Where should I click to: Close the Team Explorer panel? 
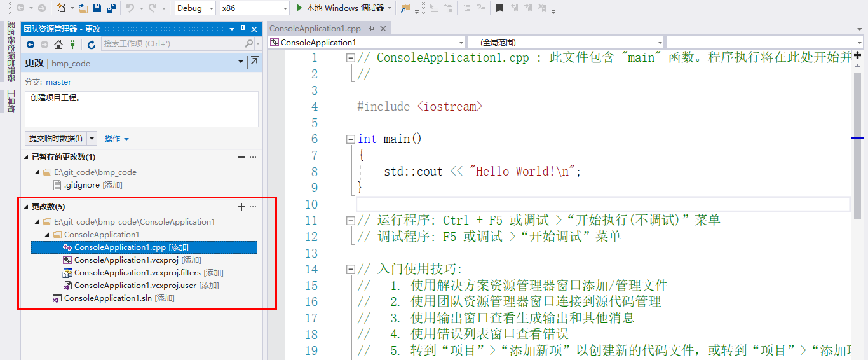[x=255, y=29]
